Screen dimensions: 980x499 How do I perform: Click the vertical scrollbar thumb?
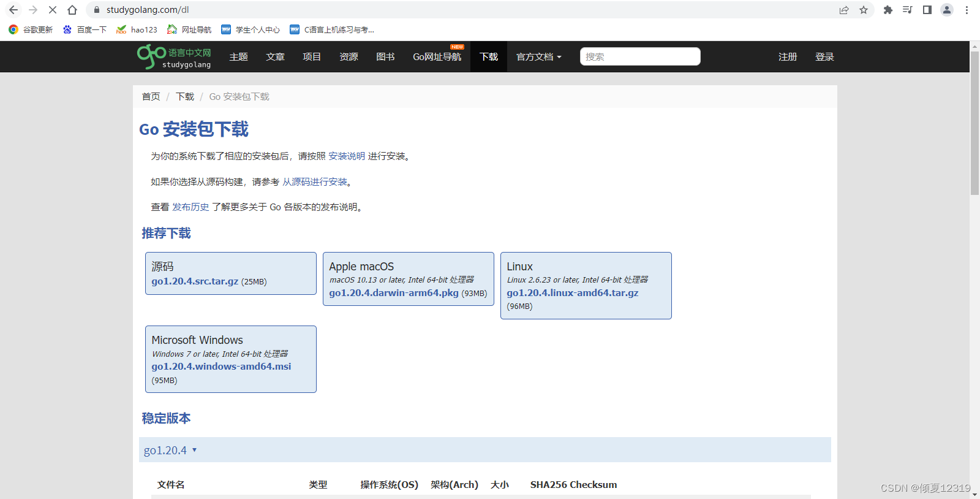click(974, 123)
